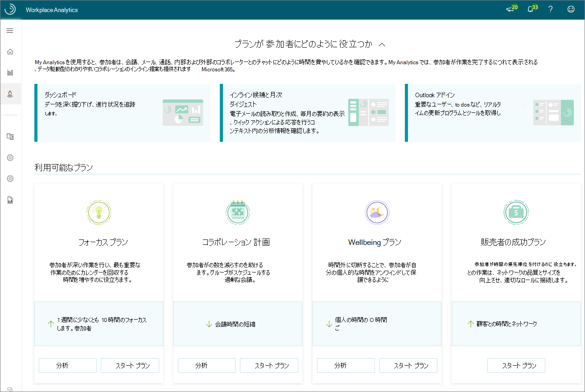Click the 販売者の成功プラン title
The image size is (585, 392).
(513, 242)
